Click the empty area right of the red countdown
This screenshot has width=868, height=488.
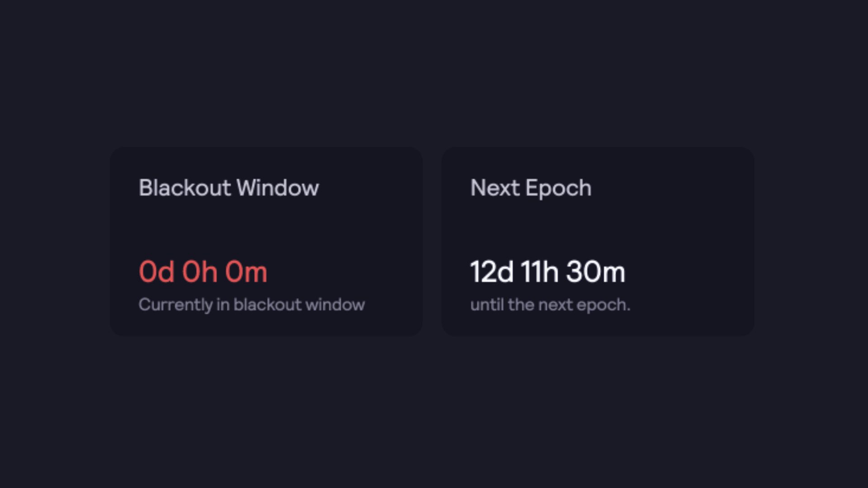coord(344,272)
